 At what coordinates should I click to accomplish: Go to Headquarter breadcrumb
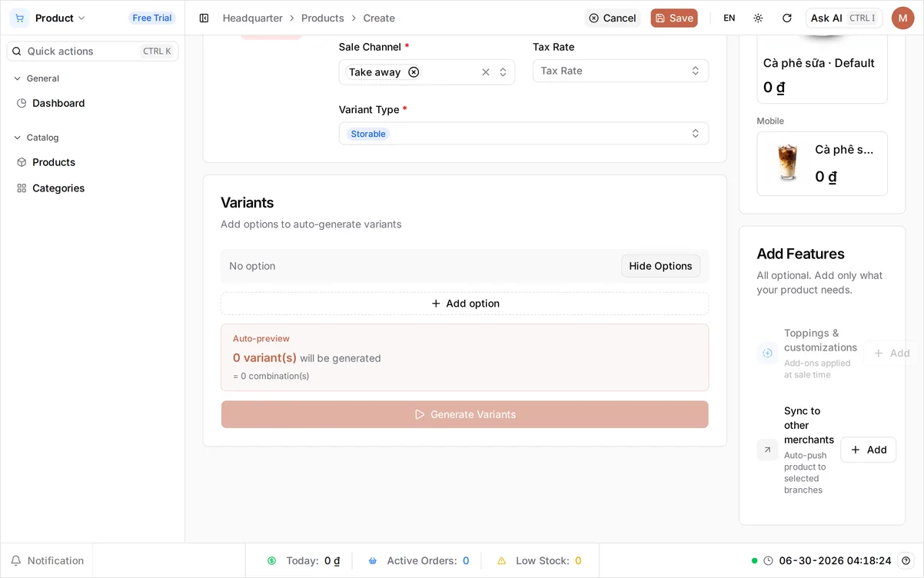[x=253, y=18]
